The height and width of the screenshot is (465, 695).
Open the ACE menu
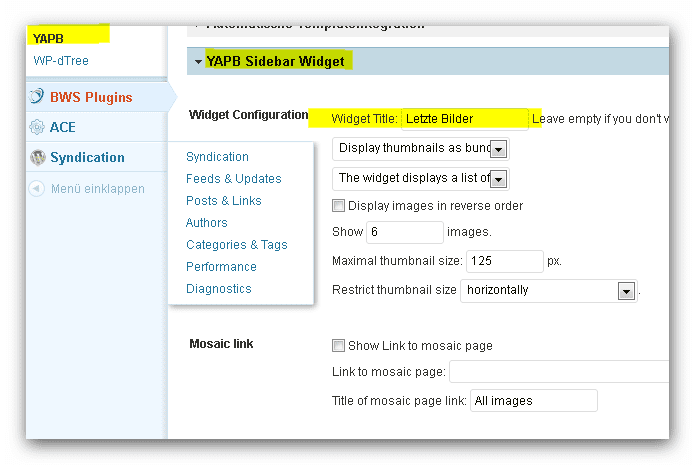tap(62, 127)
